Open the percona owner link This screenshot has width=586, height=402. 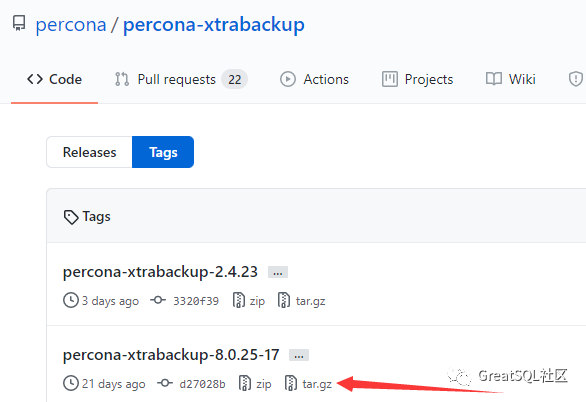(71, 25)
